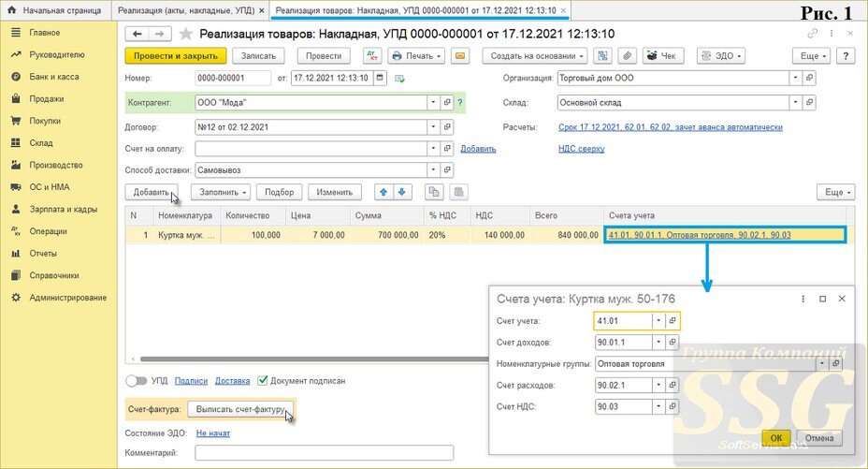The image size is (868, 469).
Task: Open Счет учета 41.01 card icon
Action: click(x=672, y=320)
